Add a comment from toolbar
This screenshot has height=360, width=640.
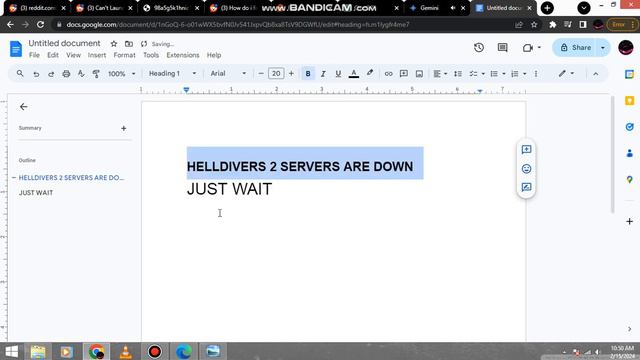[404, 74]
